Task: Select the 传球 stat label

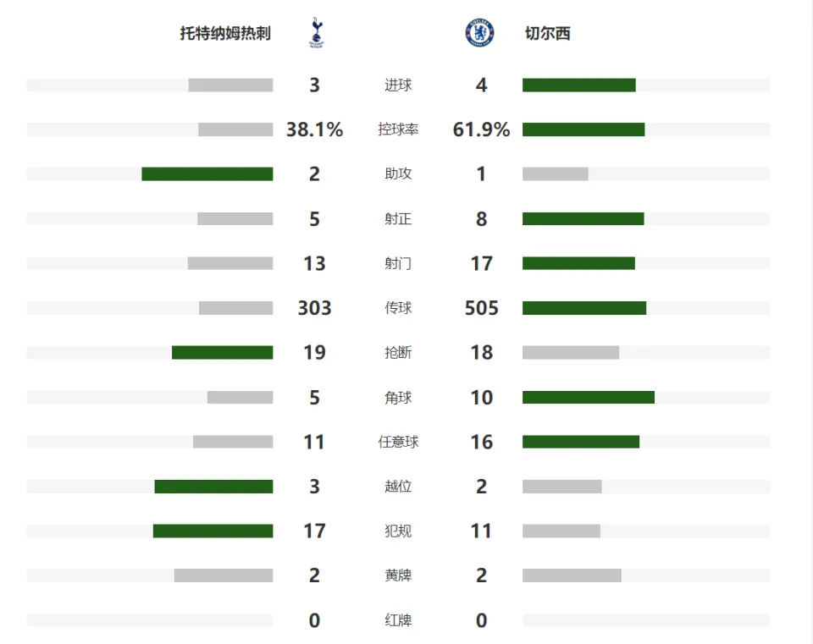Action: click(398, 308)
